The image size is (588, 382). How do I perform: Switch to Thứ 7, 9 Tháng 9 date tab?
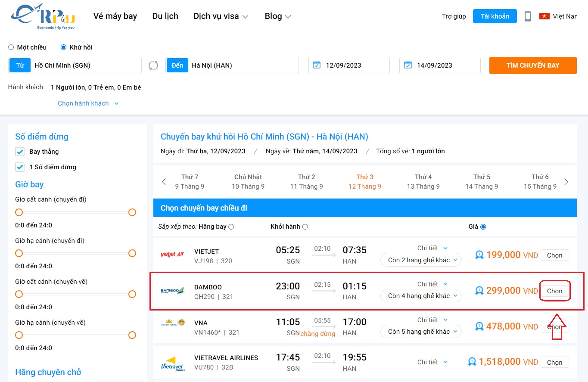point(190,182)
